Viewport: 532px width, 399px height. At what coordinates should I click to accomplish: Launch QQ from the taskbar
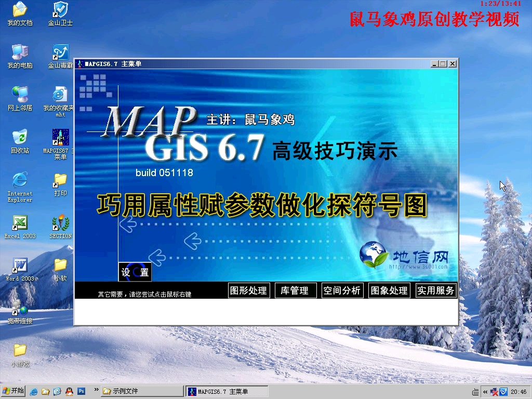(x=69, y=391)
